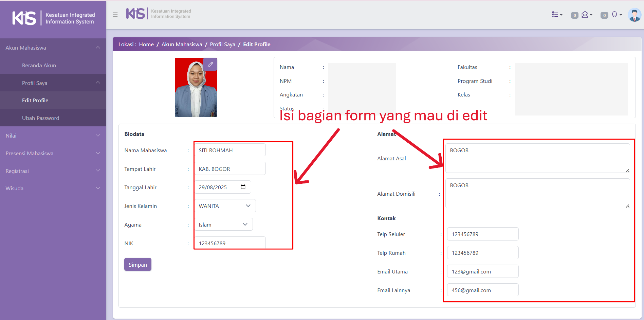644x320 pixels.
Task: Click the Alamat Asal text area
Action: 537,158
